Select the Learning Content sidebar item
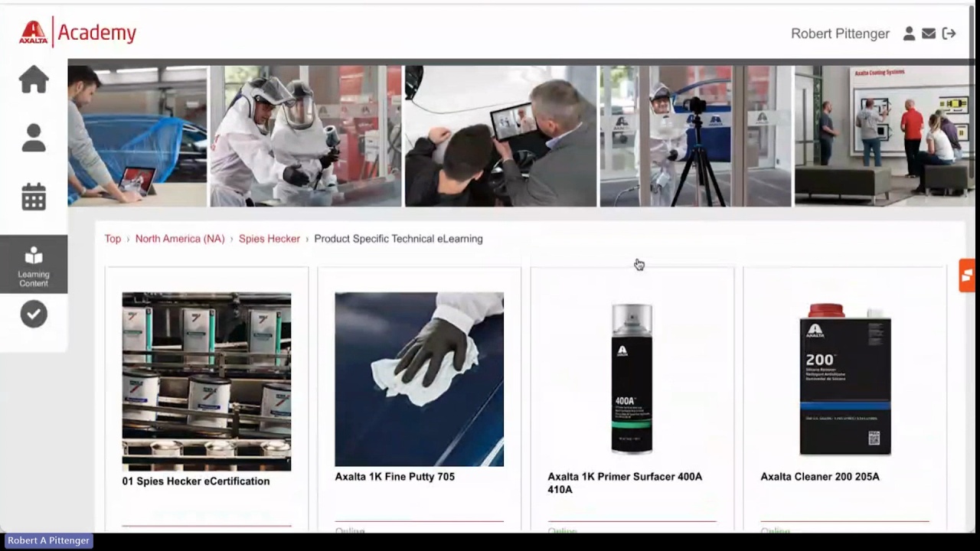This screenshot has width=980, height=551. pos(34,264)
